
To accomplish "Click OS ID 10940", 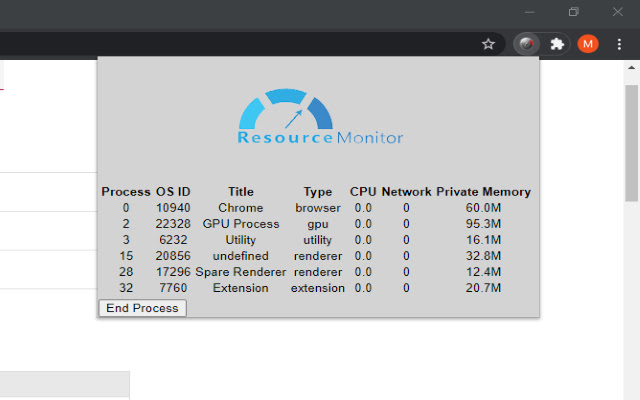I will coord(173,208).
